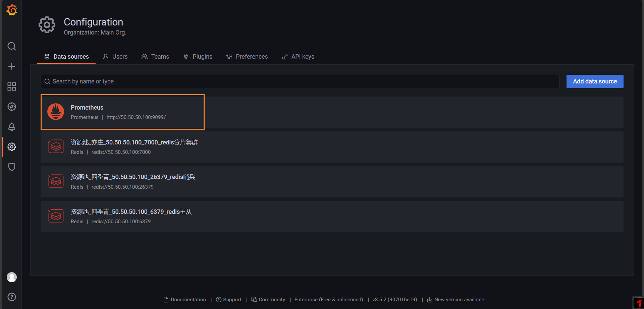Open the redis分片集群 50.50.50.100_7000 data source
644x309 pixels.
(134, 142)
